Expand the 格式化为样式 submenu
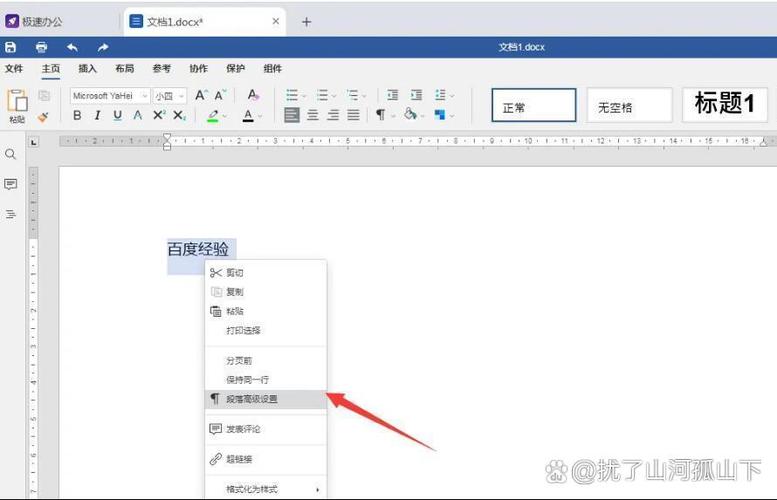The image size is (777, 500). (266, 490)
